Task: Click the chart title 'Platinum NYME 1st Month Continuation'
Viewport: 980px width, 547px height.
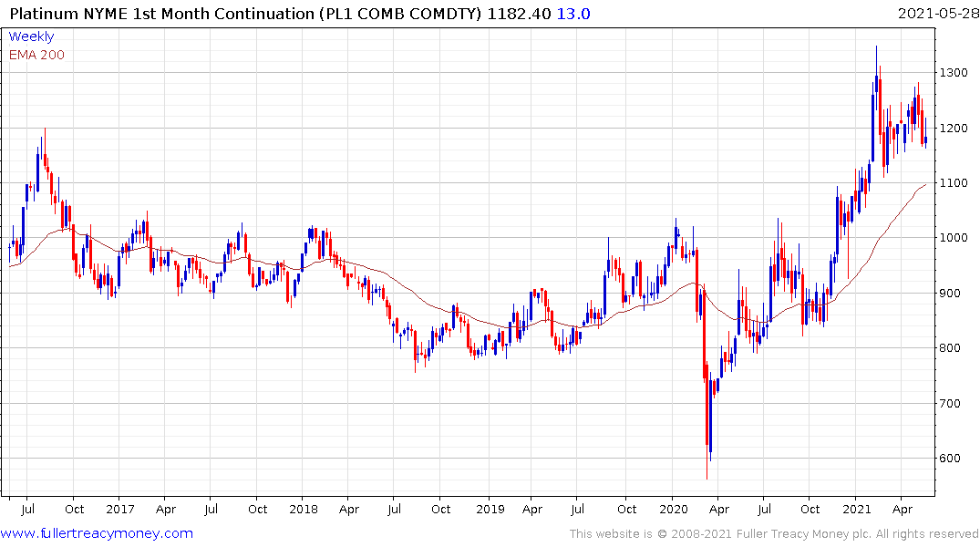Action: pyautogui.click(x=162, y=14)
